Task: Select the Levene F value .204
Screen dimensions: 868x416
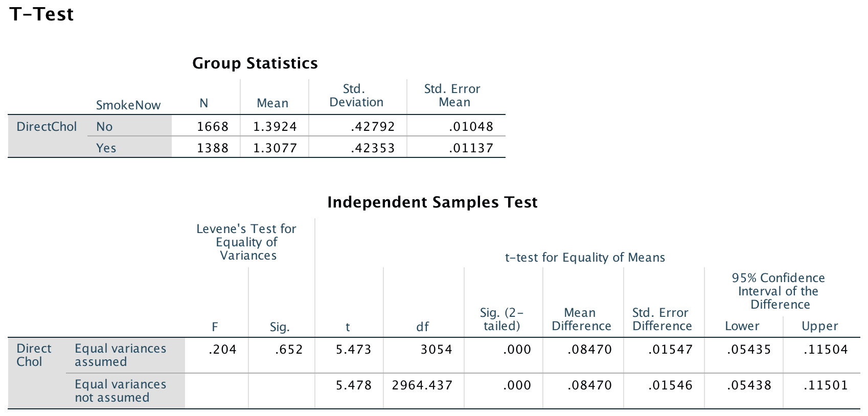Action: click(222, 350)
